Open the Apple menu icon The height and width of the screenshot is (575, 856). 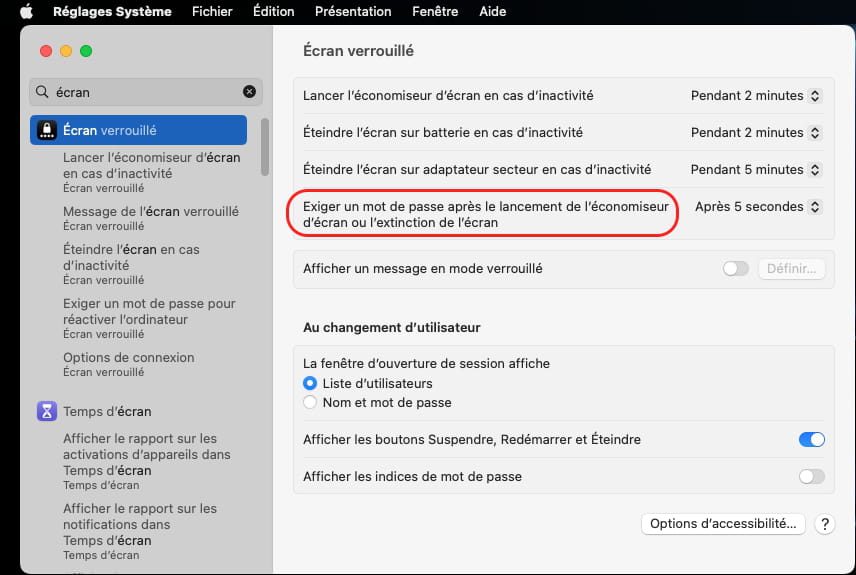click(x=26, y=11)
